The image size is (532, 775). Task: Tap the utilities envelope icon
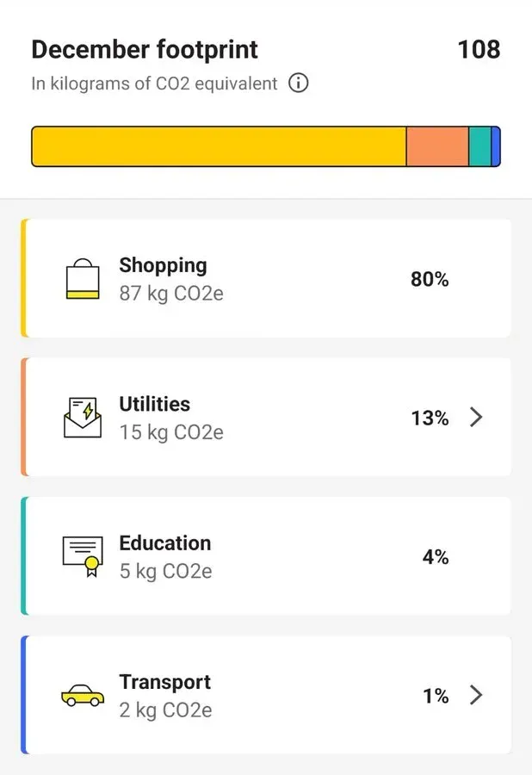83,418
